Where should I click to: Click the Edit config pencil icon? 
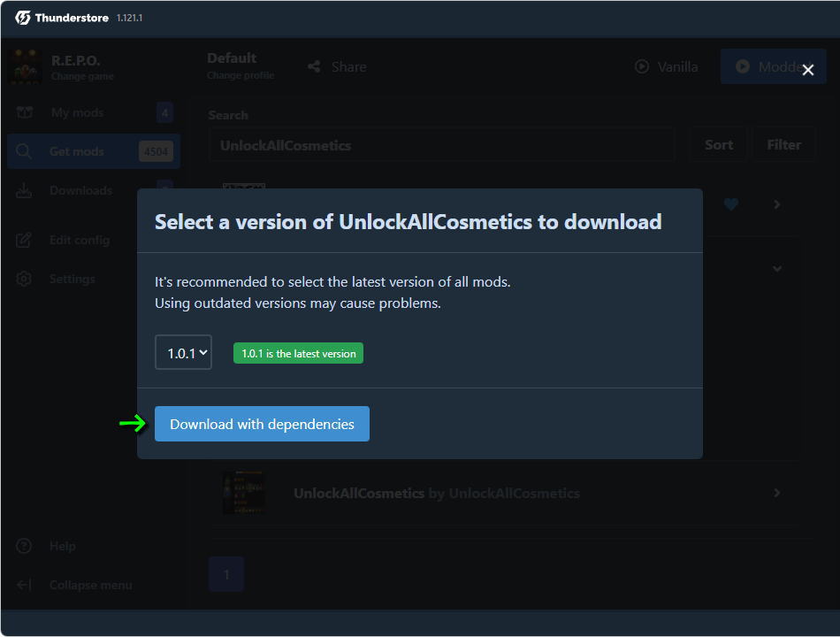24,240
